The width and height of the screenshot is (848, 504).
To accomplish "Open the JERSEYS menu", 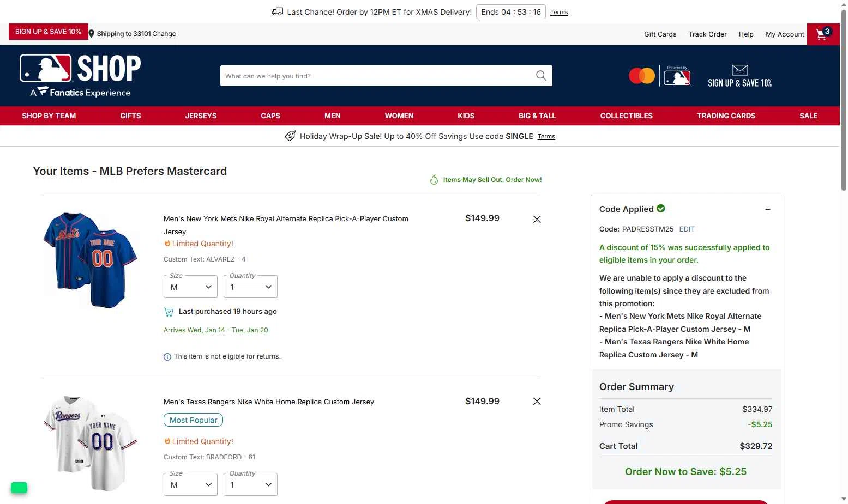I will pyautogui.click(x=201, y=116).
